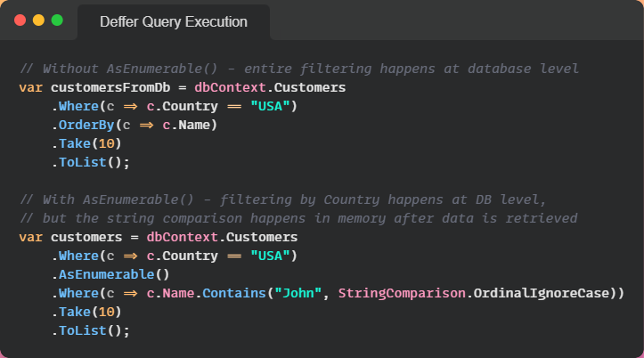Image resolution: width=644 pixels, height=358 pixels.
Task: Click the yellow minimize window dot
Action: pos(38,20)
